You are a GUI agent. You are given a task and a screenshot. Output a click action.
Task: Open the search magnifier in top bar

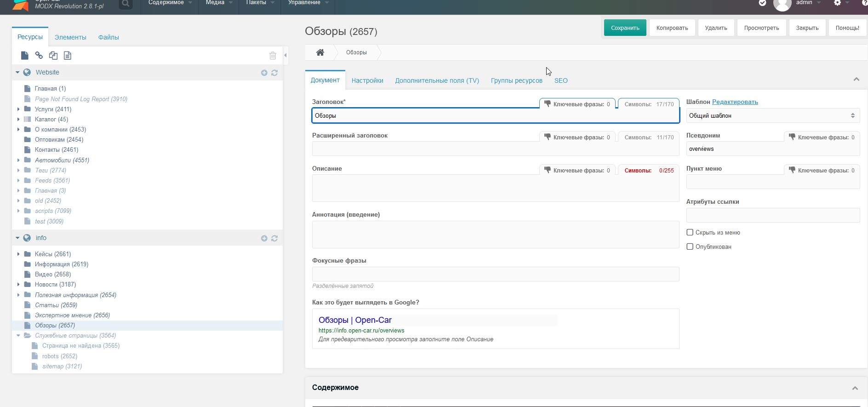[x=125, y=4]
